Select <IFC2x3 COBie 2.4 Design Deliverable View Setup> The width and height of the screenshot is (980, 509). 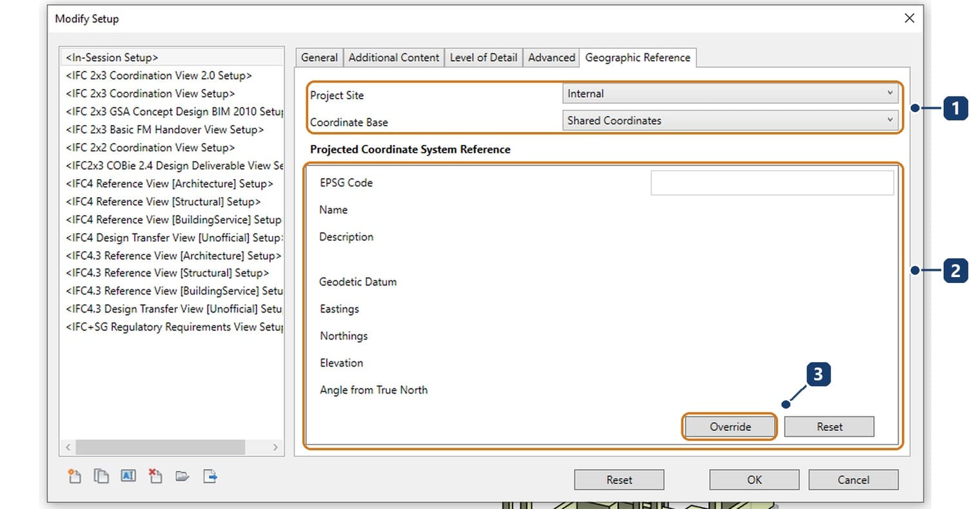[x=171, y=166]
